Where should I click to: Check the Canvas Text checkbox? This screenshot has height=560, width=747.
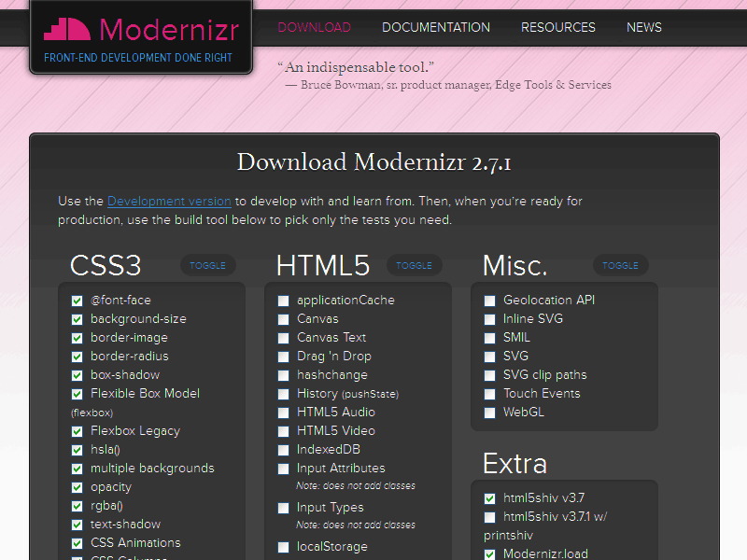pos(284,338)
